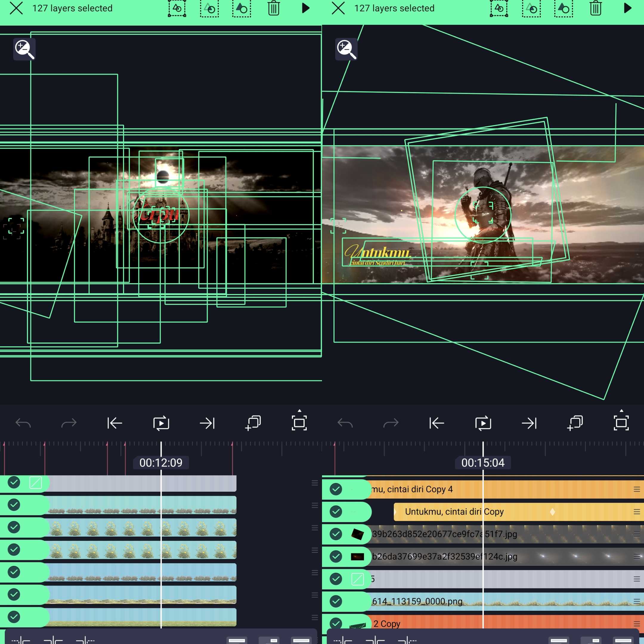
Task: Tap handle of layer 5
Action: [637, 579]
